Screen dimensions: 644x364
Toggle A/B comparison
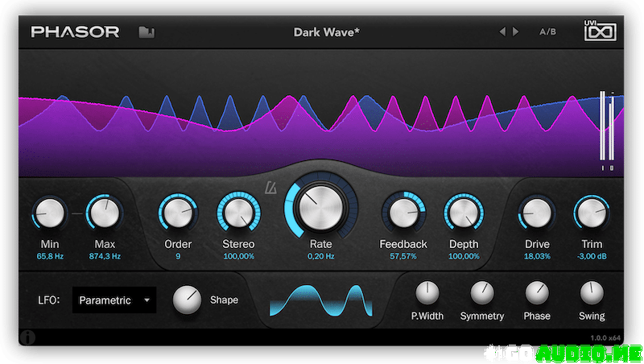click(547, 31)
